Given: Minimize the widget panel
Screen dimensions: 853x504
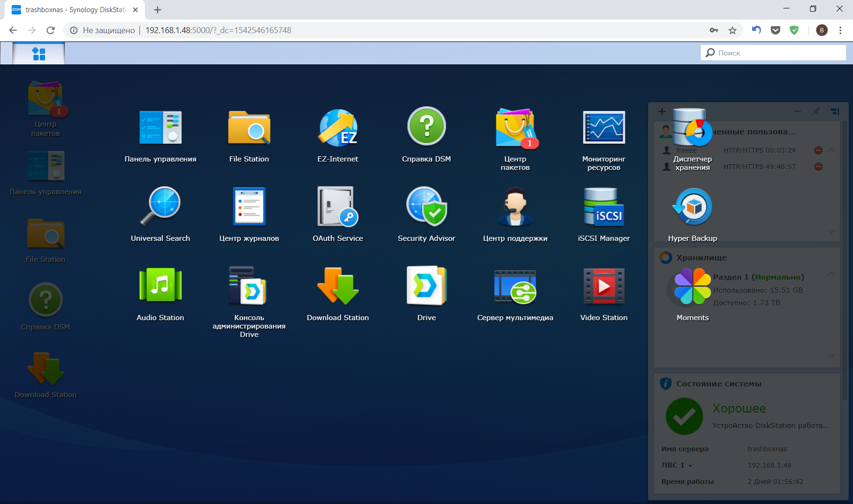Looking at the screenshot, I should click(797, 112).
